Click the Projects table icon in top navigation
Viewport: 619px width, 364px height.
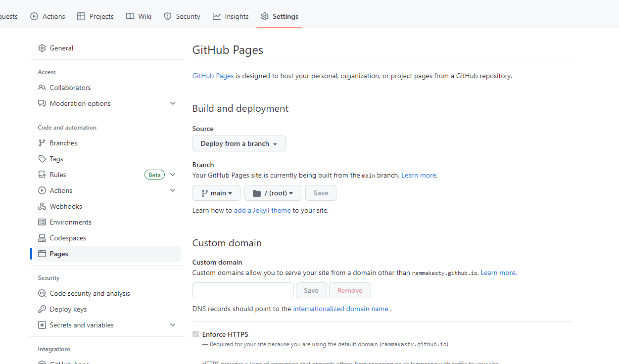(x=81, y=16)
